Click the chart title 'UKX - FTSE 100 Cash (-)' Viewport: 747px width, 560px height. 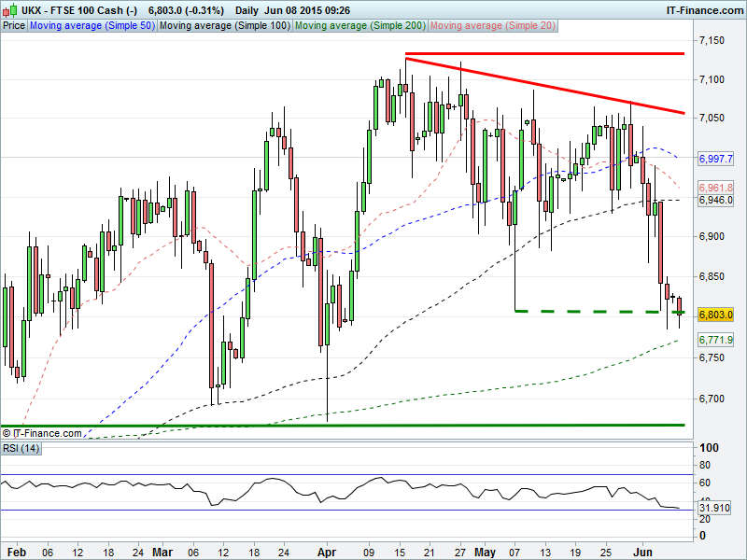[x=79, y=10]
